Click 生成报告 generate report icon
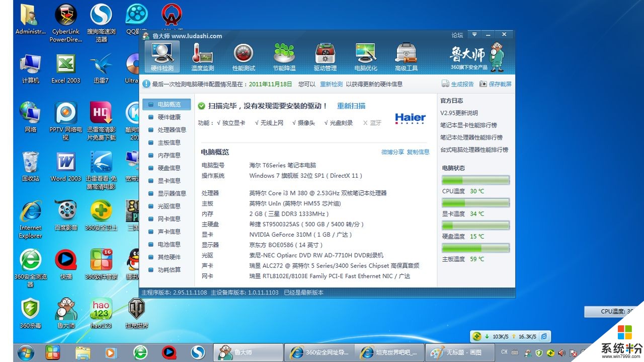Image resolution: width=644 pixels, height=362 pixels. click(458, 84)
